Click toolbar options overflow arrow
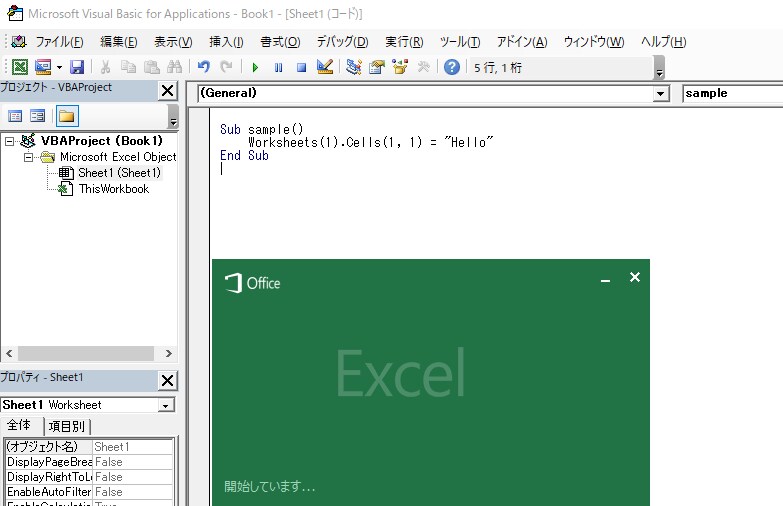 point(659,68)
